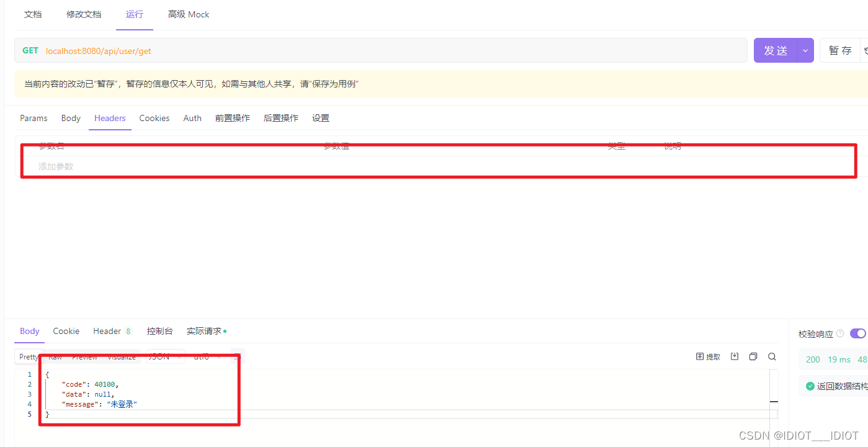Screen dimensions: 868x447
Task: Click the "message": "未登录" line
Action: 99,404
